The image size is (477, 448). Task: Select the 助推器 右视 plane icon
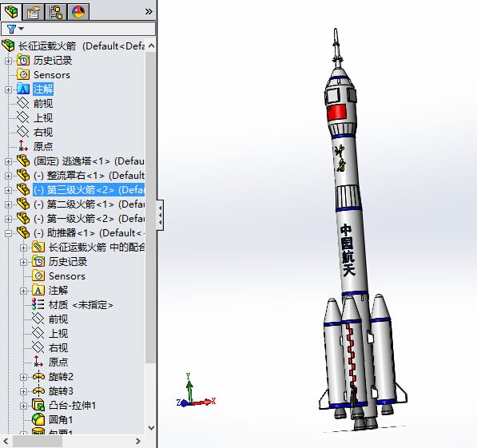(x=38, y=347)
